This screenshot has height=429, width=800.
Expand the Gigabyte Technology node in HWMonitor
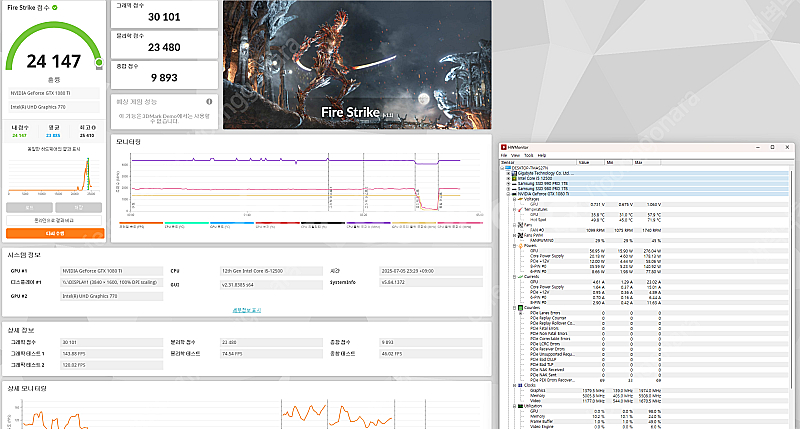click(x=508, y=173)
